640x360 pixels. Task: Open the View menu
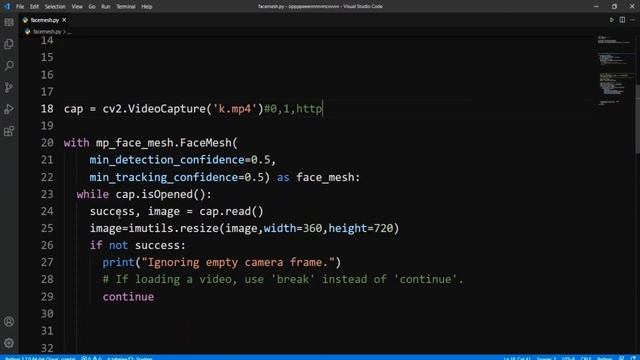click(77, 7)
